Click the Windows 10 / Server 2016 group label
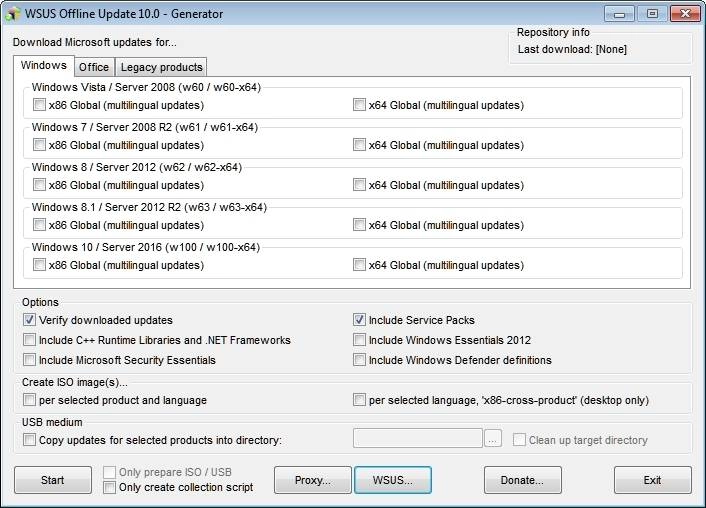This screenshot has width=706, height=508. (145, 247)
